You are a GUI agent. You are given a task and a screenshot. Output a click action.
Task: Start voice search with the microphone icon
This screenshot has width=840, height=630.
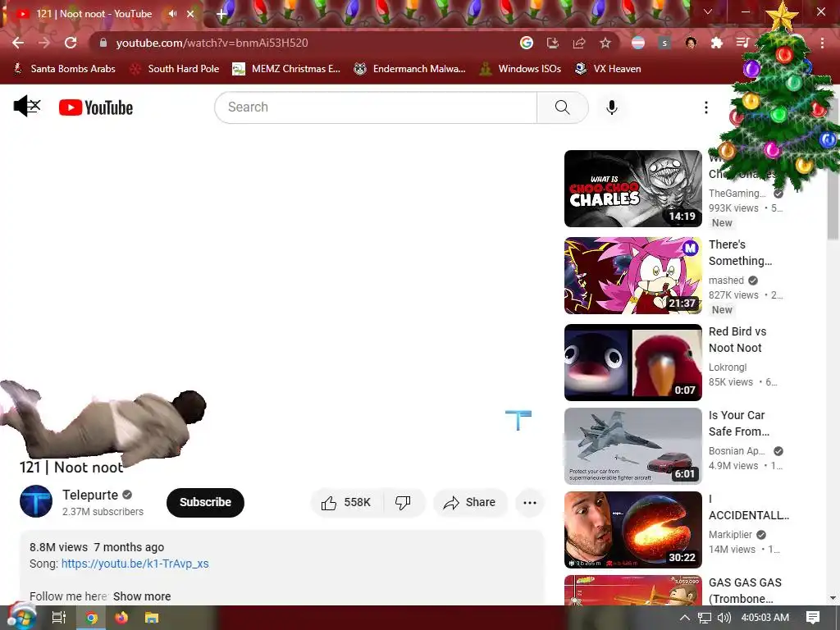[x=611, y=107]
